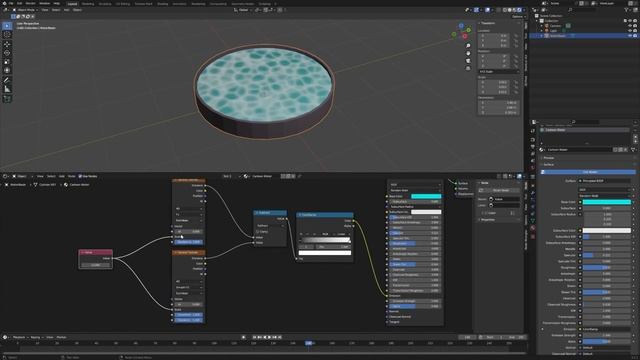Click the red X axis gizmo
Image resolution: width=640 pixels, height=360 pixels.
tap(464, 36)
